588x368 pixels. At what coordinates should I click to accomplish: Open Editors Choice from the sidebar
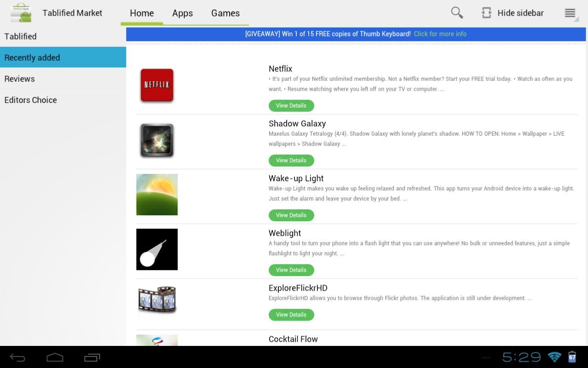click(x=30, y=100)
